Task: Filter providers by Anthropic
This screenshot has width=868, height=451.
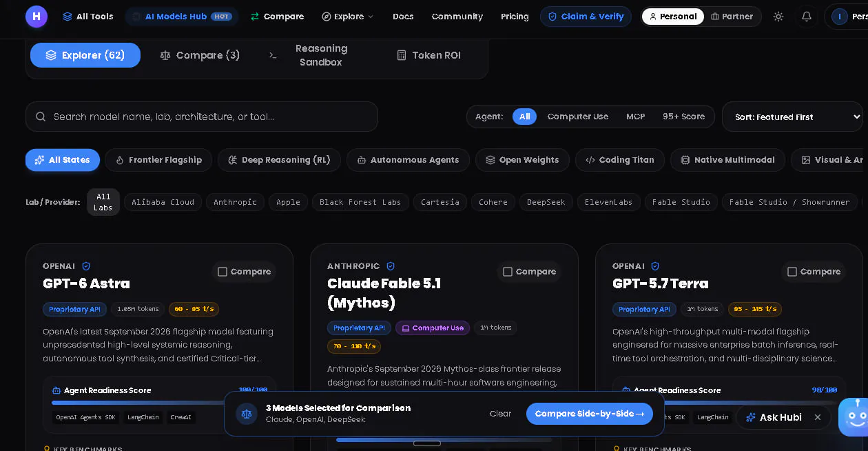Action: 235,202
